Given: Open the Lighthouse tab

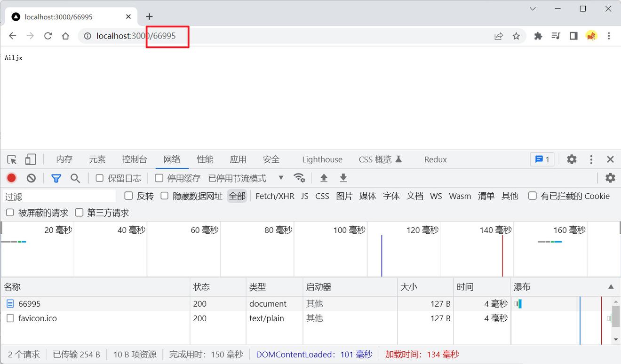Looking at the screenshot, I should point(322,159).
